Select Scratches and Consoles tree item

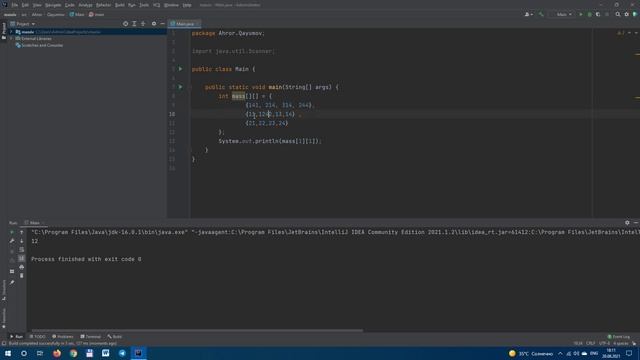click(x=39, y=45)
